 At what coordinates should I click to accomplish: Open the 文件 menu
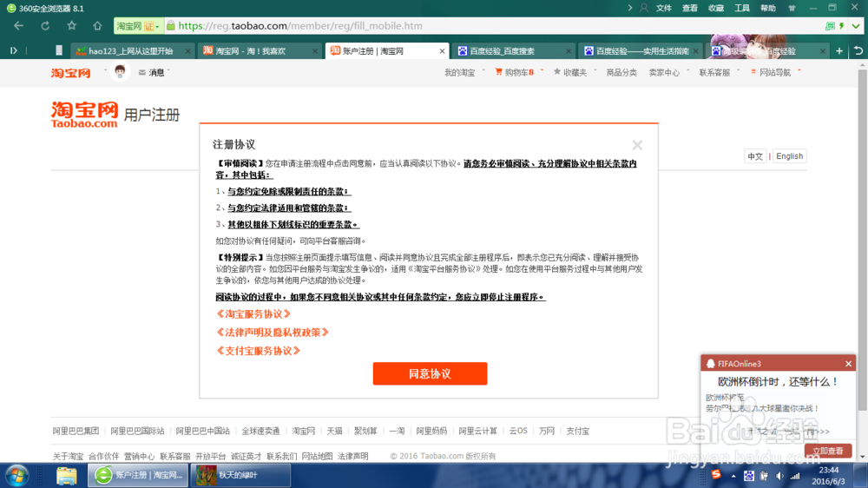pyautogui.click(x=664, y=8)
